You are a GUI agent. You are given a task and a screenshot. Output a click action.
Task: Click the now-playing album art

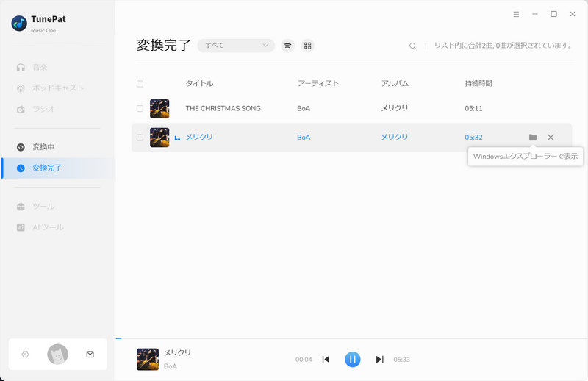(148, 359)
